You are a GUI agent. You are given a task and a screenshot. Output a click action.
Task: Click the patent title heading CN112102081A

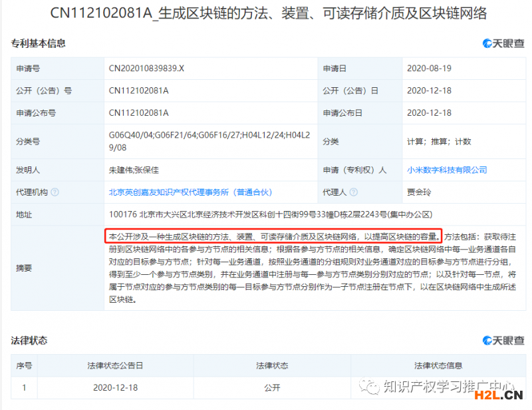point(269,13)
